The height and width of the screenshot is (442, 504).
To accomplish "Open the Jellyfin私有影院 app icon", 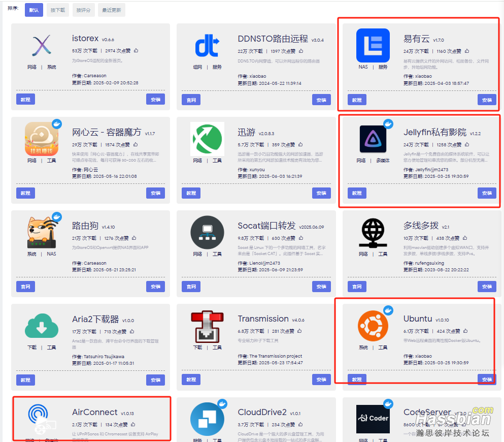I will pyautogui.click(x=373, y=139).
